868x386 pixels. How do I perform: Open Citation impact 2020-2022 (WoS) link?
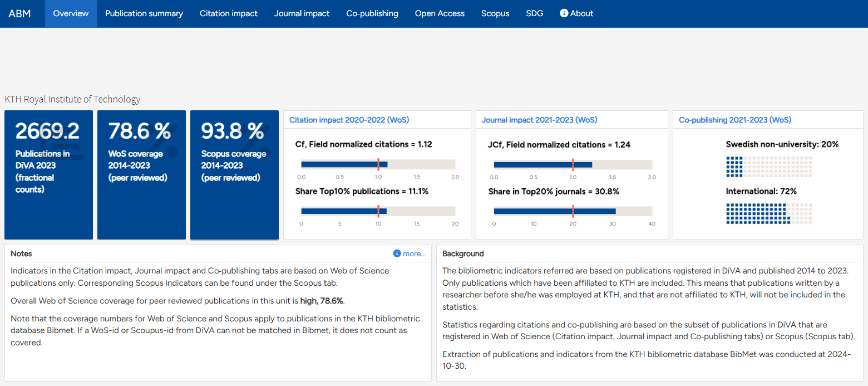pyautogui.click(x=349, y=120)
